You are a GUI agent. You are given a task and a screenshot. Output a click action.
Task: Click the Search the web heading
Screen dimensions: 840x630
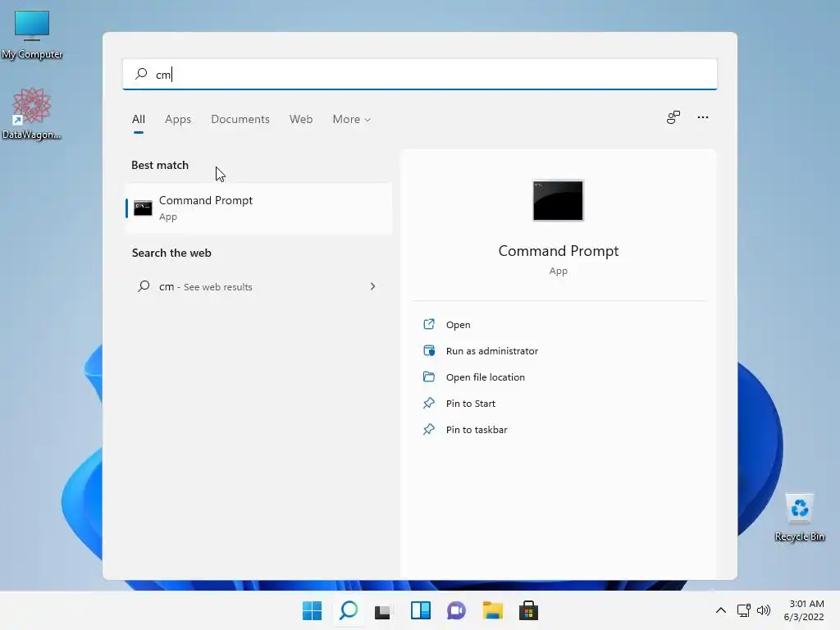coord(171,253)
